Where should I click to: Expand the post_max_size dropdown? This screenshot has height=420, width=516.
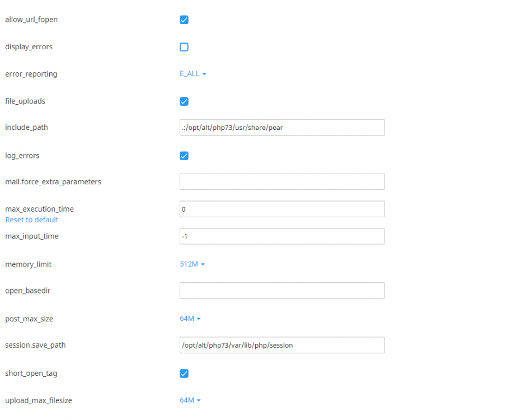click(x=190, y=318)
